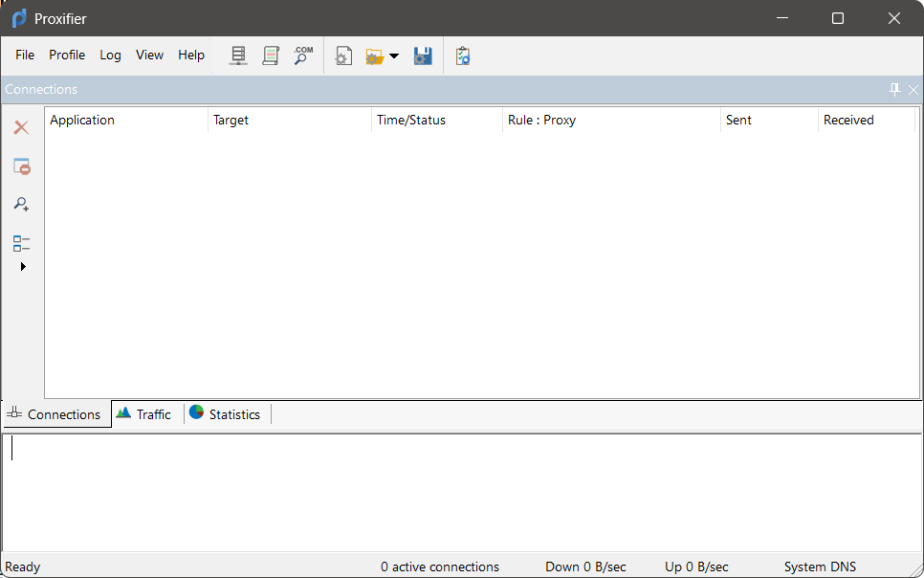Click '0 active connections' in status bar

pos(440,567)
